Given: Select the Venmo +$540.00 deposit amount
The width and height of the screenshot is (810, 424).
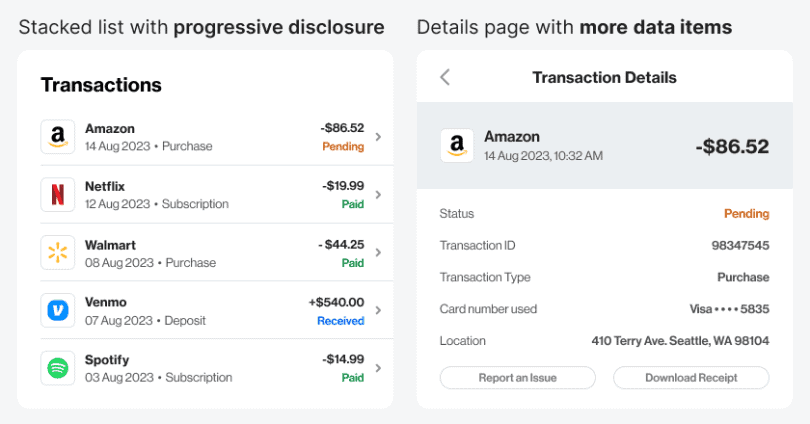Looking at the screenshot, I should (x=336, y=302).
